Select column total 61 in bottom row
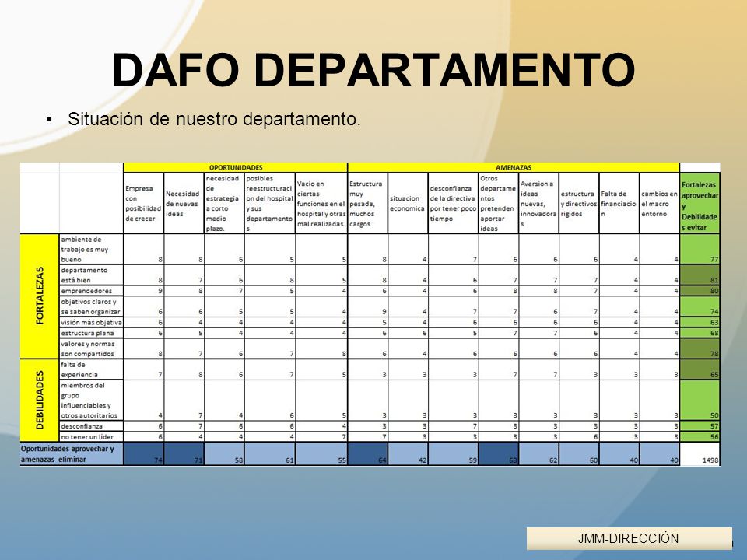747x560 pixels. point(270,454)
